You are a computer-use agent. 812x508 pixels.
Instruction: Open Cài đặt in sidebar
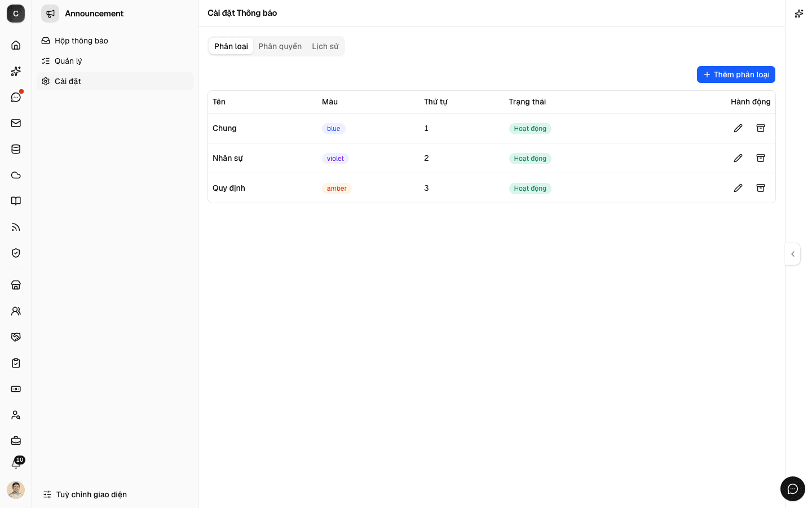115,81
